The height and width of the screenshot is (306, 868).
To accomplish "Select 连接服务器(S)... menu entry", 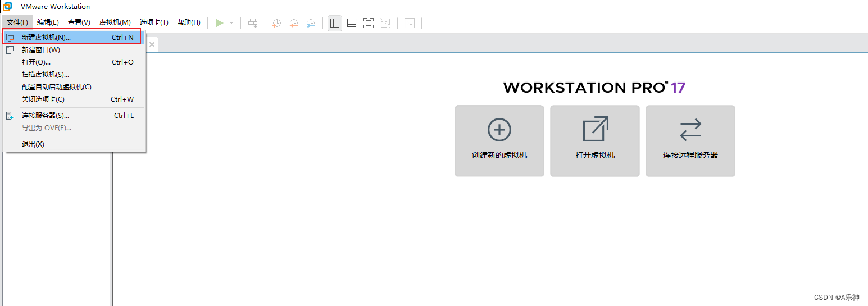I will click(74, 115).
